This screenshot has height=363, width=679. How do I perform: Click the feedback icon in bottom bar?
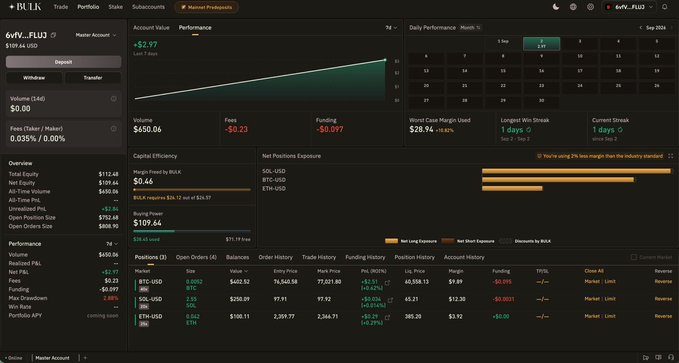tap(646, 358)
